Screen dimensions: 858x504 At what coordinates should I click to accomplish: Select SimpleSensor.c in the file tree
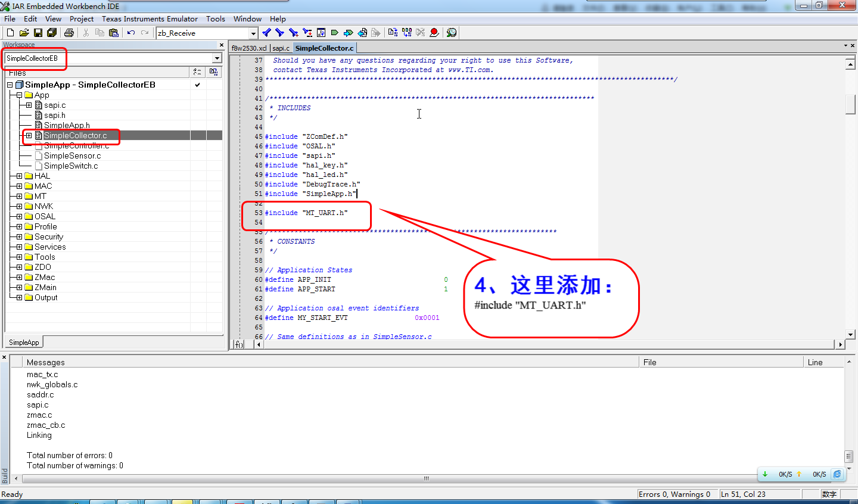[x=72, y=156]
